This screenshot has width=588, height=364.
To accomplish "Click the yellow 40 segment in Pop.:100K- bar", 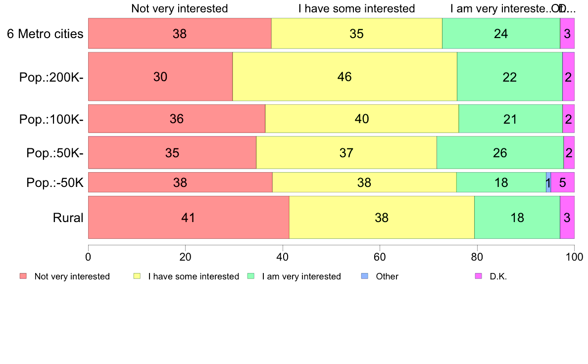I will [x=362, y=119].
